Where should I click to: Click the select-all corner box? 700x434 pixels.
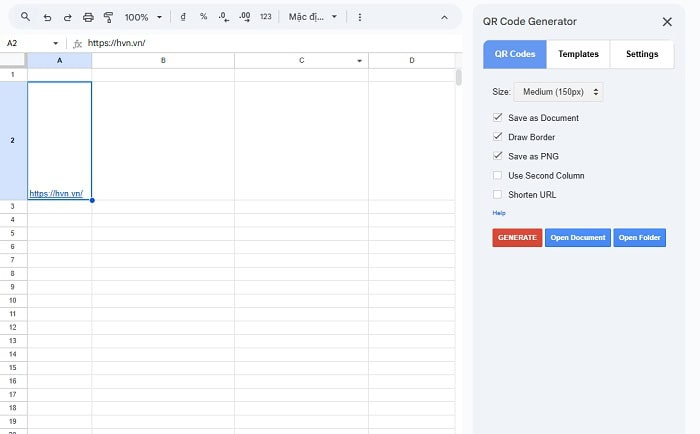tap(12, 60)
